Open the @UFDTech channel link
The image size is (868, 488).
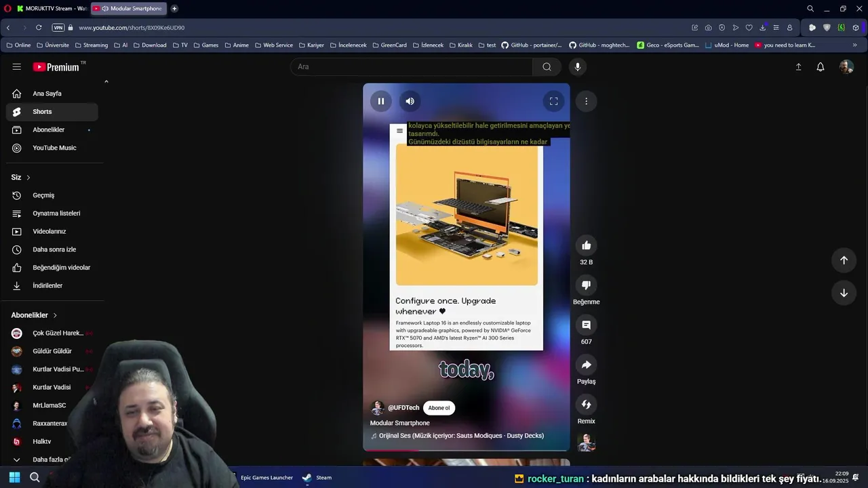pyautogui.click(x=403, y=408)
